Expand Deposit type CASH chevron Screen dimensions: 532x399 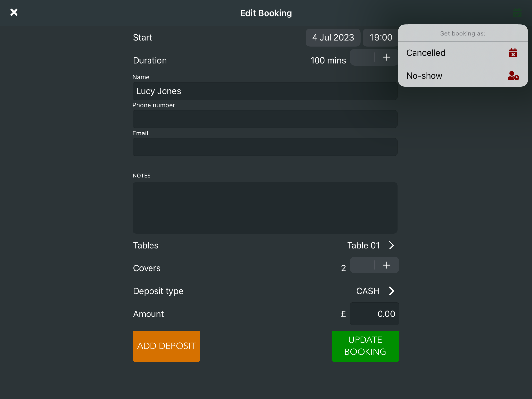(391, 291)
